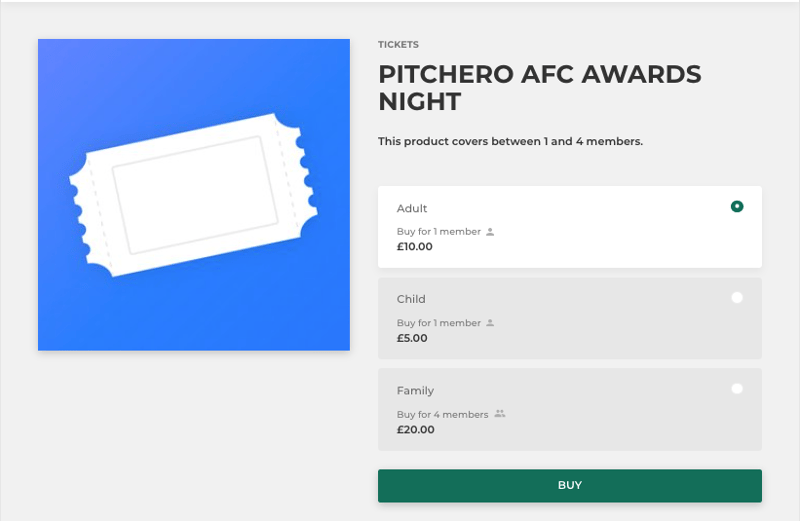
Task: Select the Child ticket radio button
Action: click(737, 297)
